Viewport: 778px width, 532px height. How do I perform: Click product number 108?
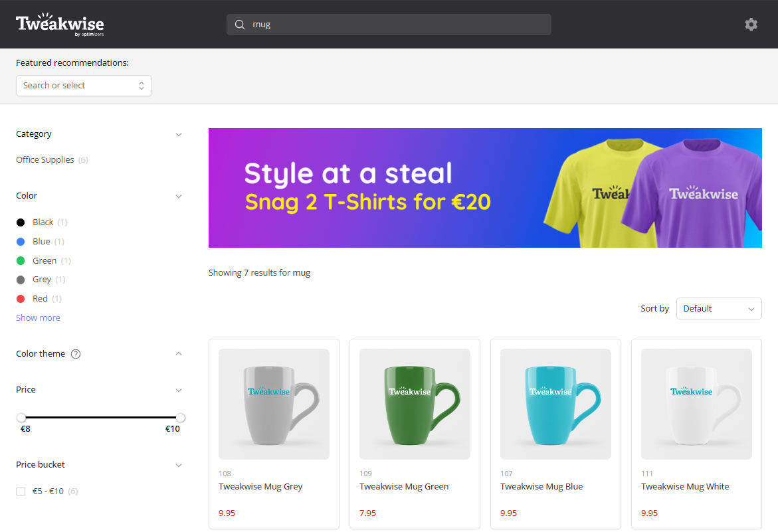225,474
